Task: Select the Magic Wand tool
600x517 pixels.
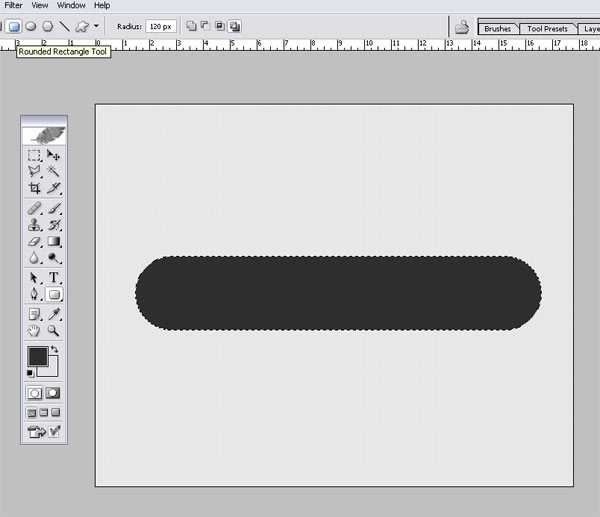Action: coord(53,171)
